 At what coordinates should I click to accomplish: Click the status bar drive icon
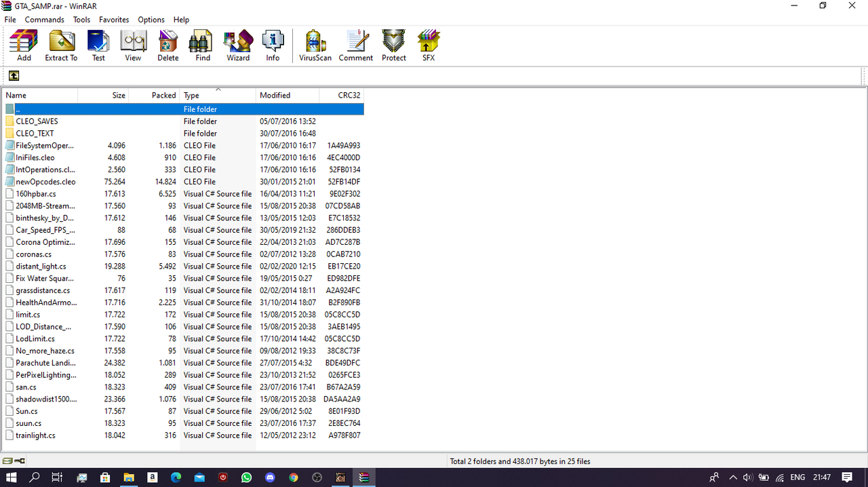pyautogui.click(x=8, y=461)
